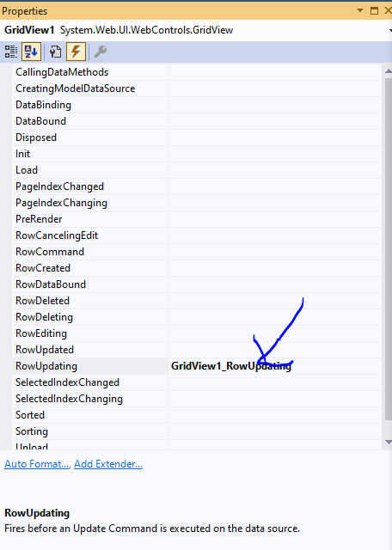392x550 pixels.
Task: Select the Disposed event row
Action: (x=197, y=137)
